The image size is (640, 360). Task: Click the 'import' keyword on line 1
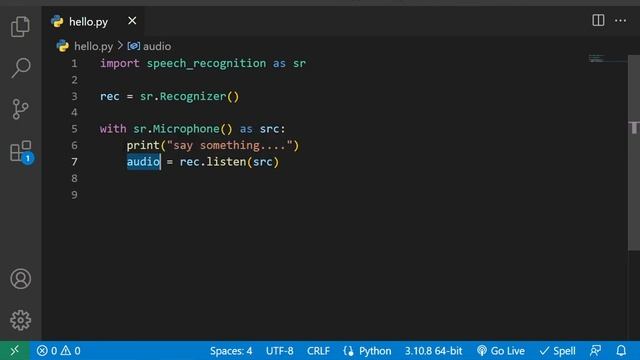click(120, 64)
